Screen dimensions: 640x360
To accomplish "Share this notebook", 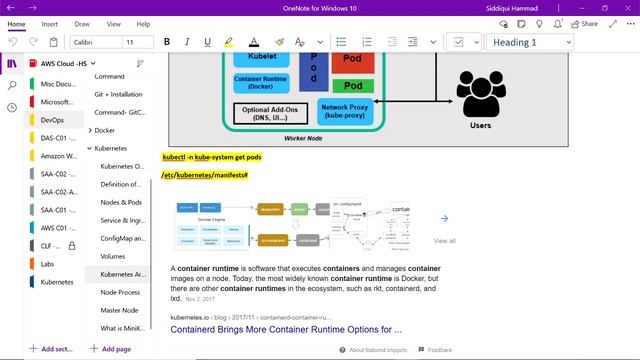I will tap(584, 24).
